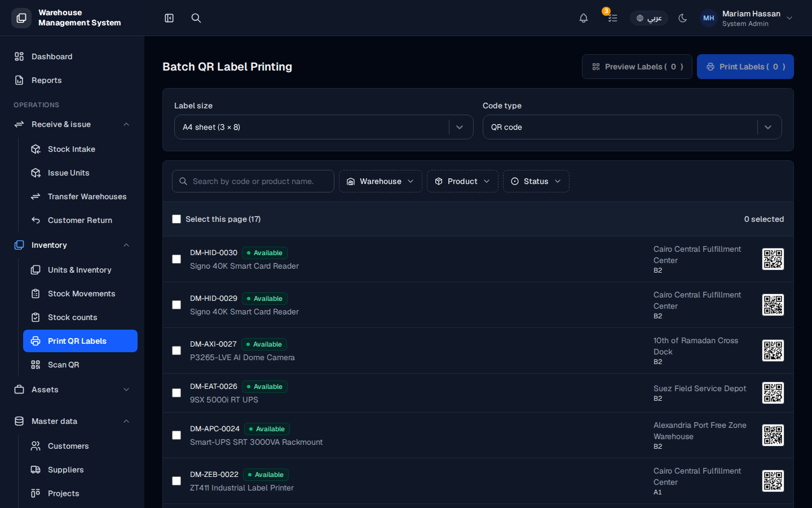Go to Stock counts
Screen dimensions: 812x508
click(80, 317)
